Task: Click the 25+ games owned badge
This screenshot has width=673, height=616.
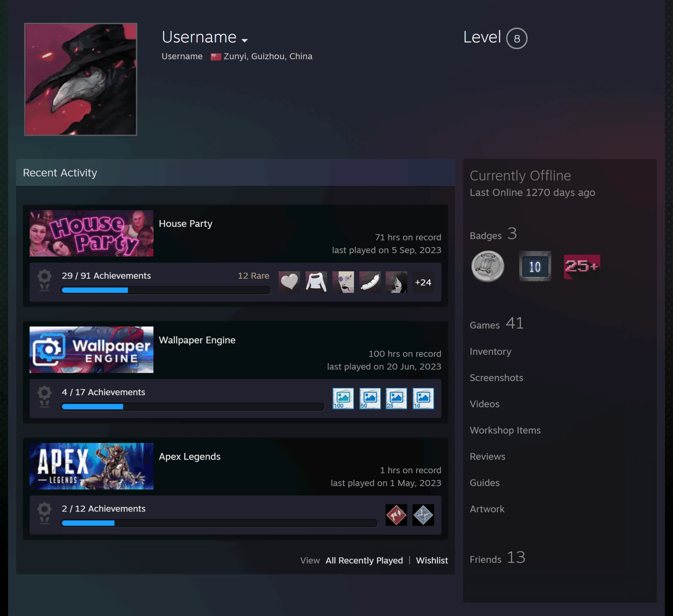Action: point(582,266)
